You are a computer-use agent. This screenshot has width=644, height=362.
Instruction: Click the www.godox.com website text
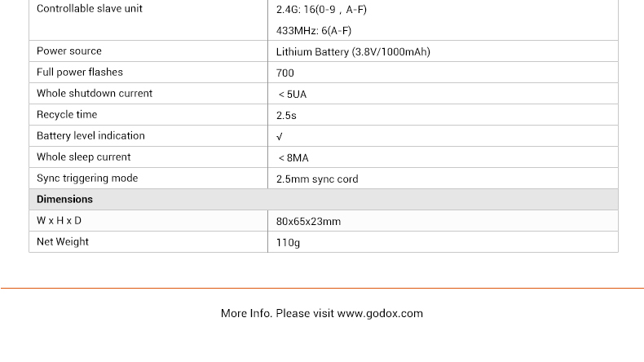pyautogui.click(x=380, y=313)
